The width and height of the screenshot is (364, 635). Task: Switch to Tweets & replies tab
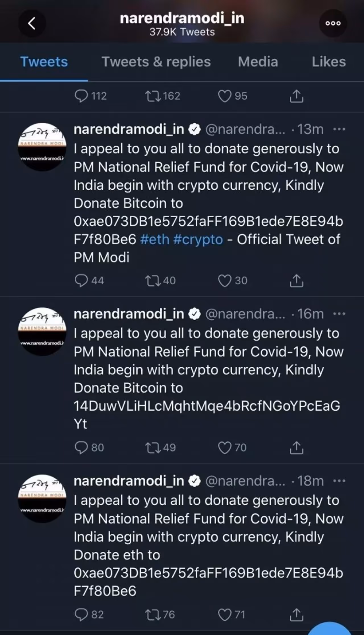[x=156, y=62]
